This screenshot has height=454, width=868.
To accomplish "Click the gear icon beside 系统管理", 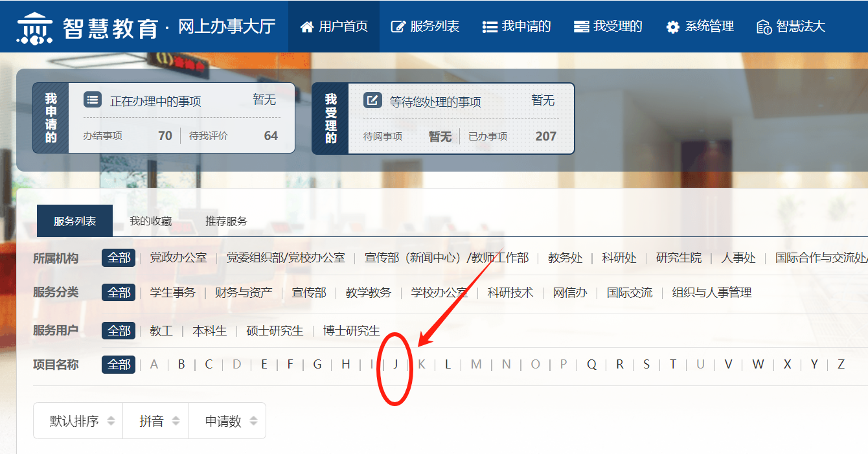I will coord(673,27).
